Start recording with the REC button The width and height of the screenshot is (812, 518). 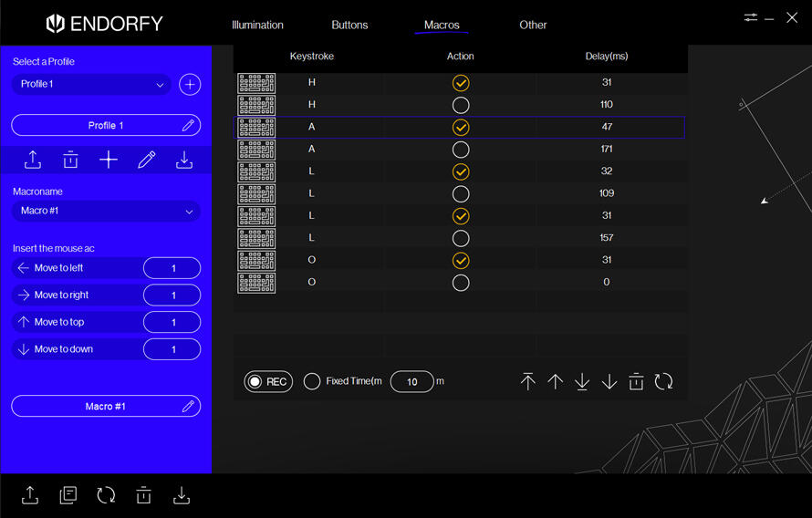point(268,382)
